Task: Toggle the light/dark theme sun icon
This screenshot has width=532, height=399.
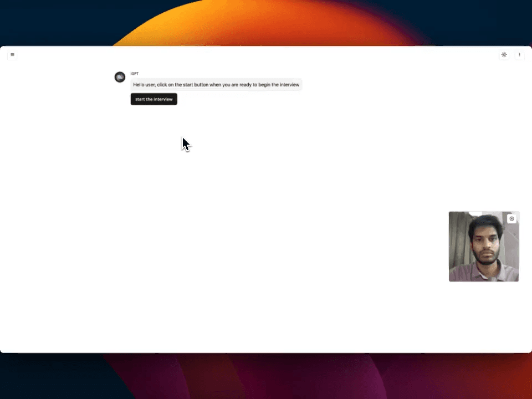Action: 504,55
